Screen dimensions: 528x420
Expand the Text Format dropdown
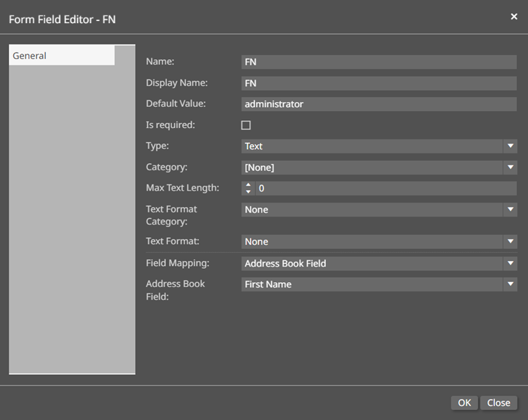click(x=510, y=241)
